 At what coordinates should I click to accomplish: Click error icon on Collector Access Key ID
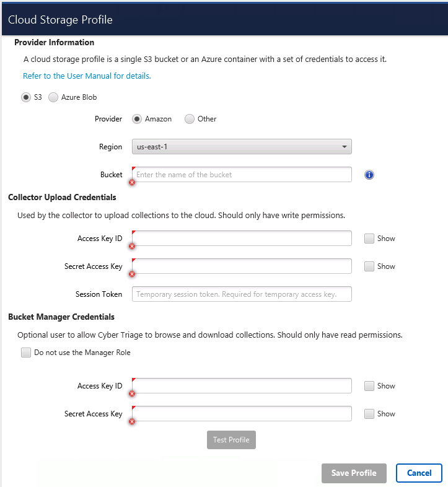pyautogui.click(x=132, y=246)
